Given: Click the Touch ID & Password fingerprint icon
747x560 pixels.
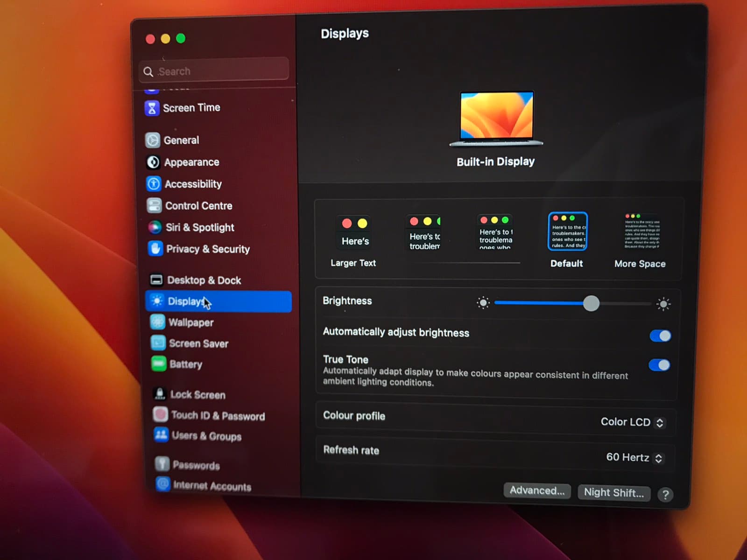Looking at the screenshot, I should (161, 414).
